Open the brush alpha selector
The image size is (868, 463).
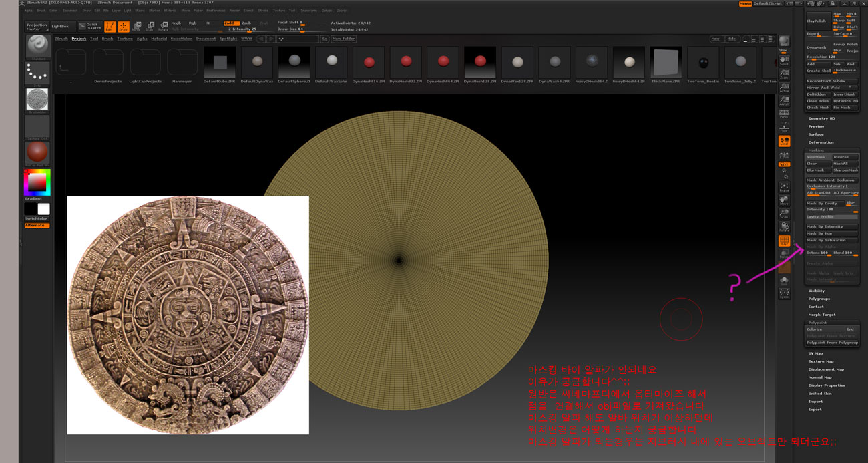[x=37, y=99]
